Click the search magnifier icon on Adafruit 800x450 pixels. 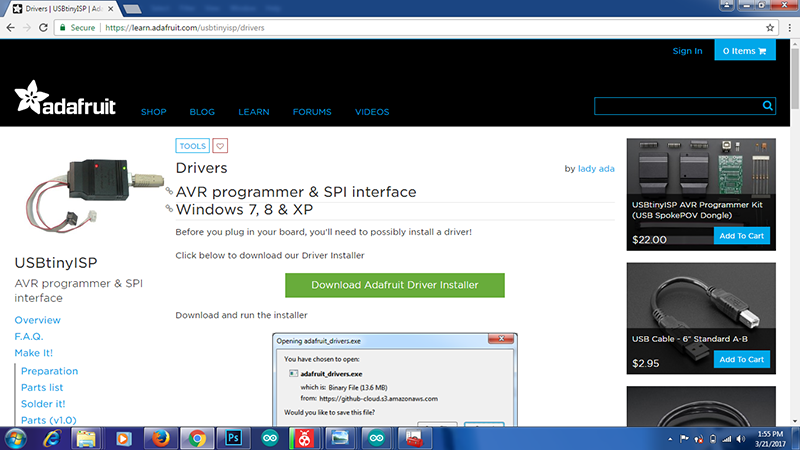pos(767,106)
